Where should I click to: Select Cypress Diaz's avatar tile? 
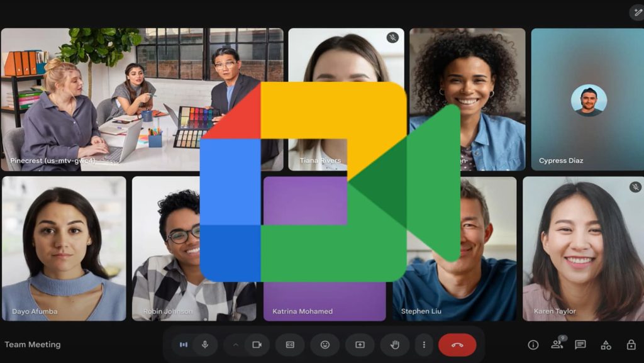587,99
